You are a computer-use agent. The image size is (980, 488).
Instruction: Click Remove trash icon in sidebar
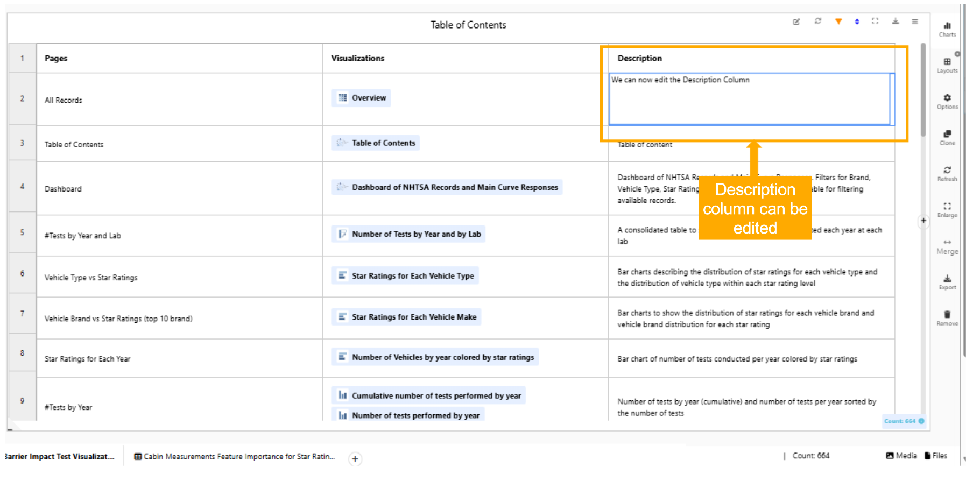coord(947,318)
